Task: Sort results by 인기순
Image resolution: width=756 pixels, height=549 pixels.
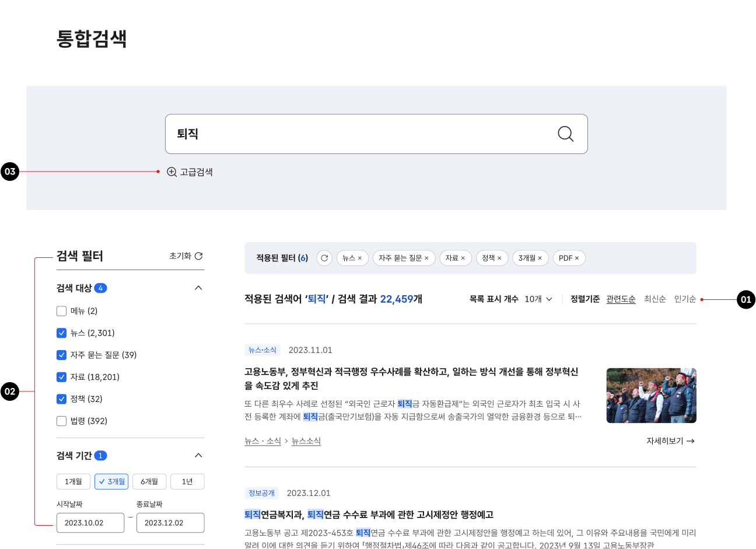Action: click(685, 299)
